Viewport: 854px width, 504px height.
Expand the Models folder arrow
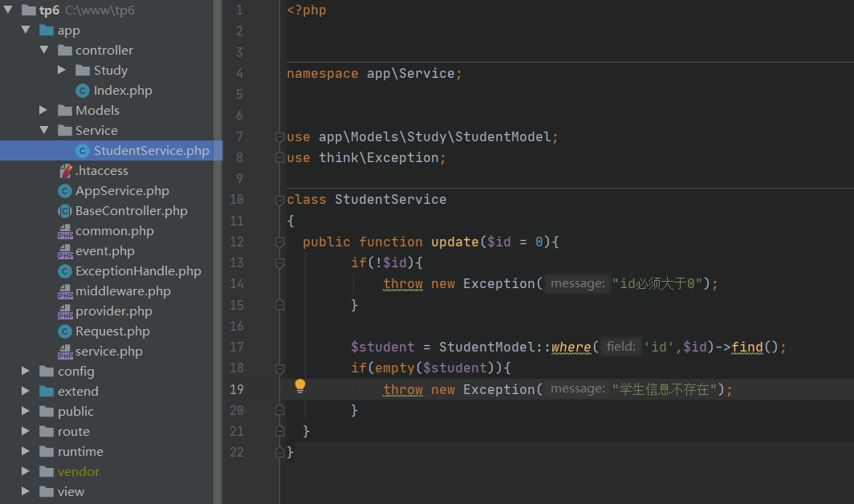click(43, 111)
